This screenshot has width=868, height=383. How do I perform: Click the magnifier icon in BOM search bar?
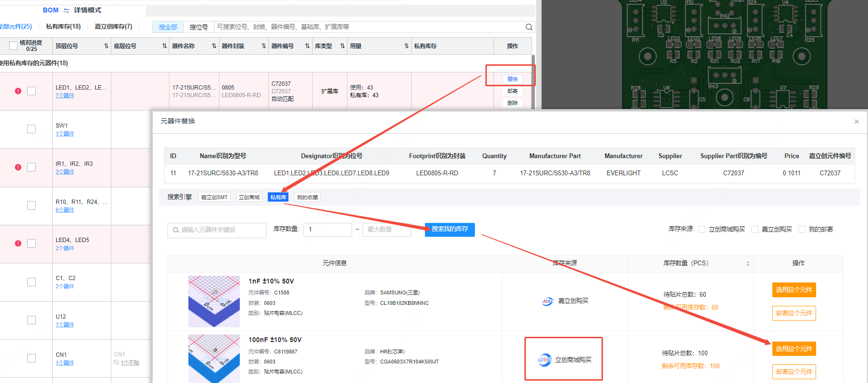529,27
